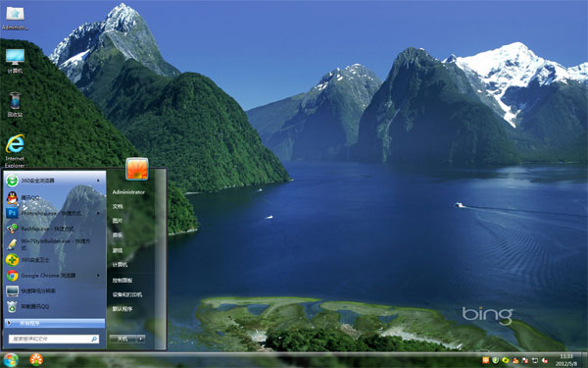
Task: Open the Action Center flag tray icon
Action: tap(525, 360)
